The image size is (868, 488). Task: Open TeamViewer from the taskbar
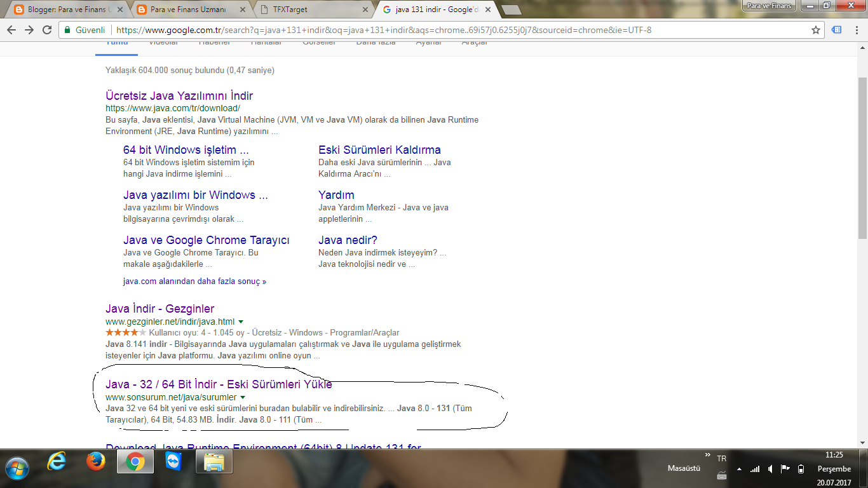tap(174, 463)
